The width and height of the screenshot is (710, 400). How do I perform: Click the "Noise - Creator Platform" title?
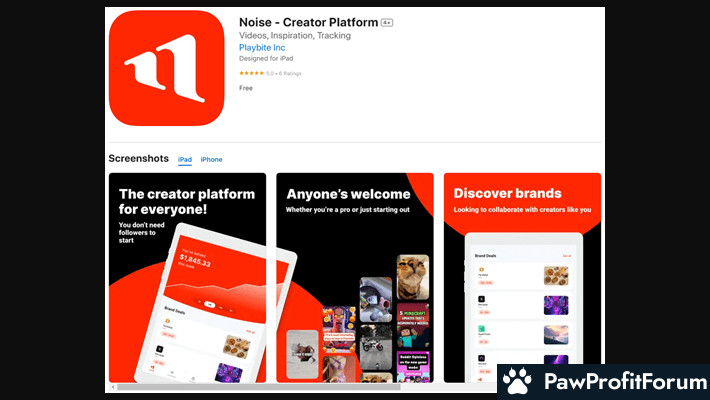click(x=308, y=22)
